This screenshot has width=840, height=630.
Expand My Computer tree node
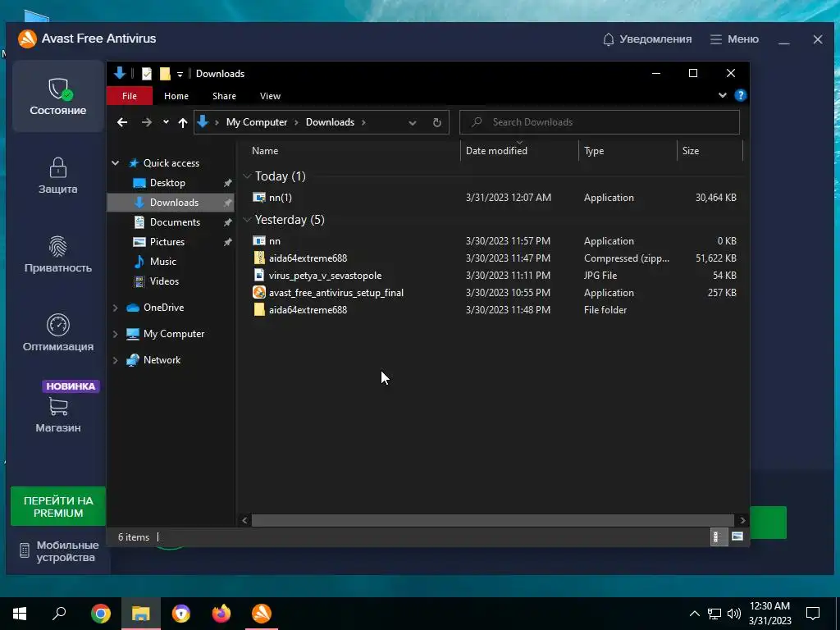[x=115, y=334]
